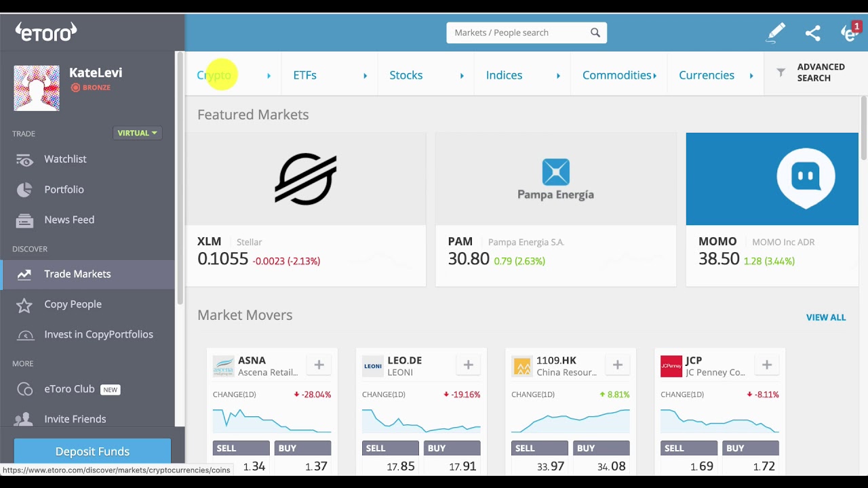Click the VIEW ALL market movers link
The height and width of the screenshot is (488, 868).
click(x=825, y=317)
